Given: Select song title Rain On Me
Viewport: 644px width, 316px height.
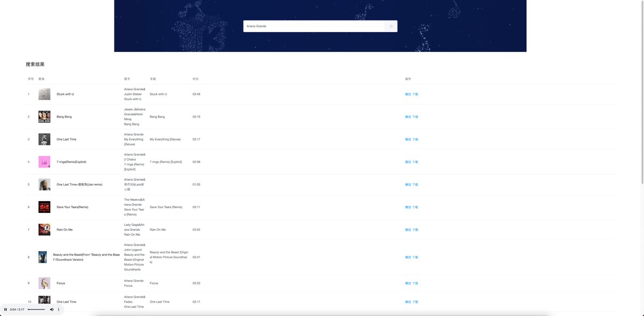Looking at the screenshot, I should point(64,229).
